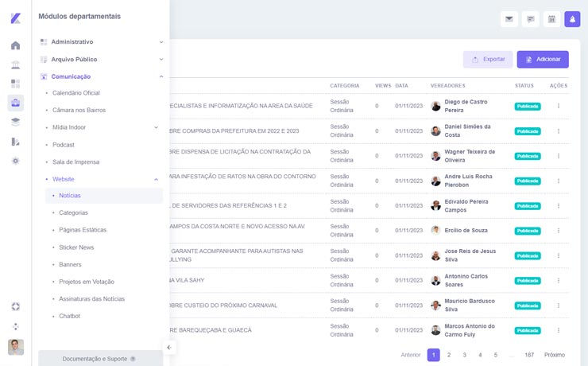Open actions menu for Diego de Castro Pereira row
Image resolution: width=588 pixels, height=366 pixels.
(x=558, y=106)
